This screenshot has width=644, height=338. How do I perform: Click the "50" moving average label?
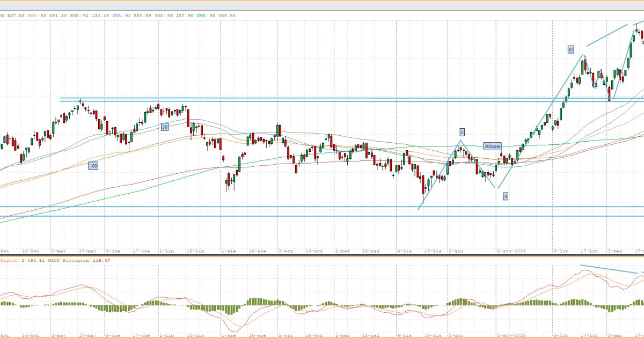click(x=165, y=127)
